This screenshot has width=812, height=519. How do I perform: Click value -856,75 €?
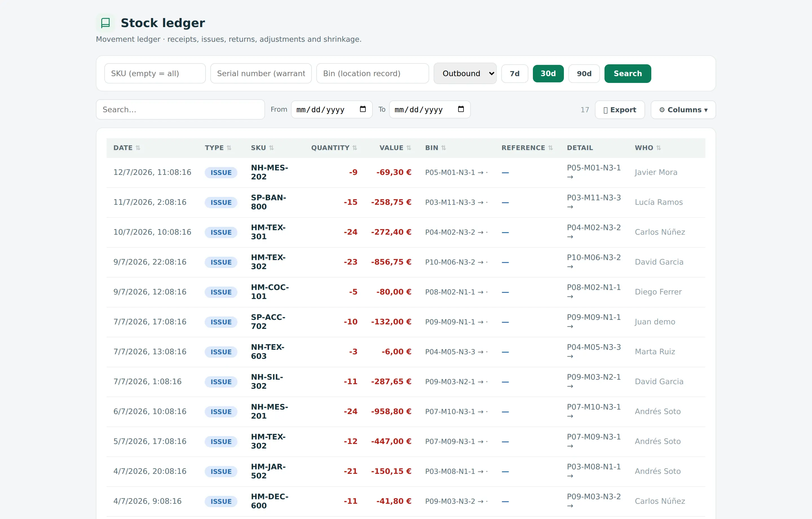point(391,262)
